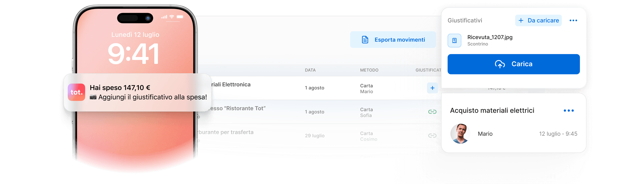The width and height of the screenshot is (644, 184).
Task: Click the green link icon on Ristorante Tot row
Action: [432, 112]
